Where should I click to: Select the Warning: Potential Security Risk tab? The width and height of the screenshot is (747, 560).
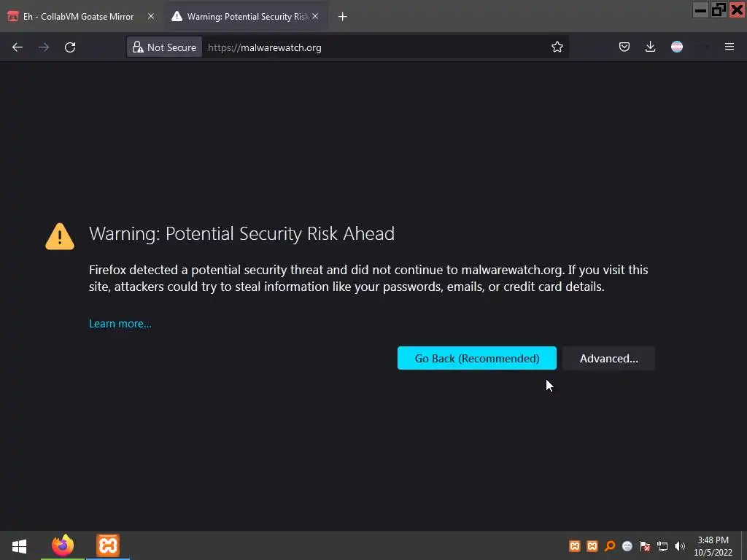pos(247,16)
